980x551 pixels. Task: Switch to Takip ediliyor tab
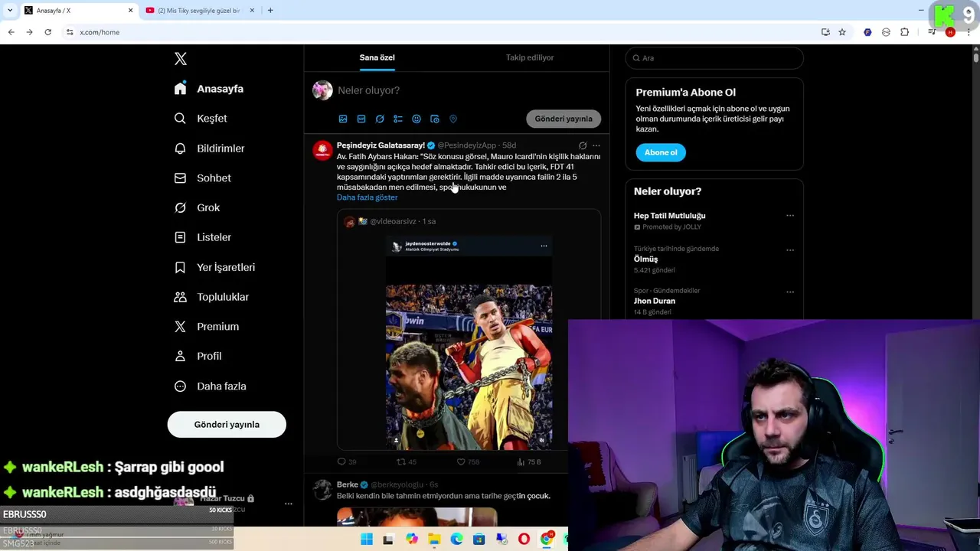coord(530,57)
